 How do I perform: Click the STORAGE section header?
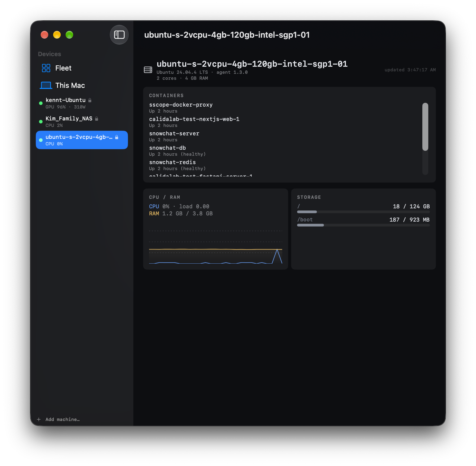[309, 197]
